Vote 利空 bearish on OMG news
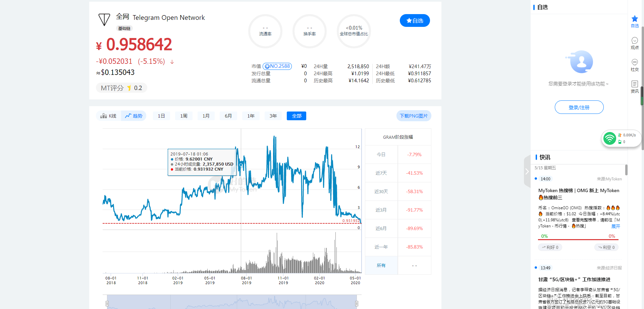Screen dimensions: 644x309 pyautogui.click(x=606, y=247)
